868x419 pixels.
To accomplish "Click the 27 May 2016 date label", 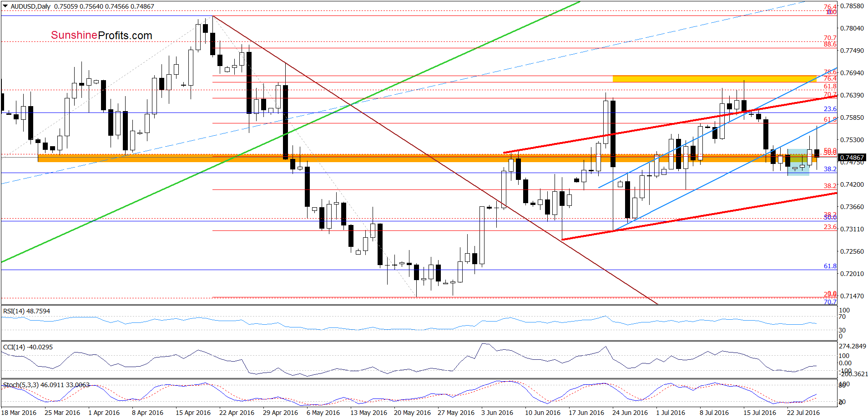I will (456, 413).
